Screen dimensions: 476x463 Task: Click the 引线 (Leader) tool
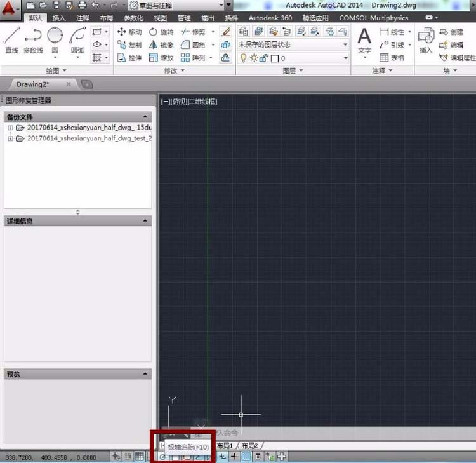pyautogui.click(x=392, y=45)
